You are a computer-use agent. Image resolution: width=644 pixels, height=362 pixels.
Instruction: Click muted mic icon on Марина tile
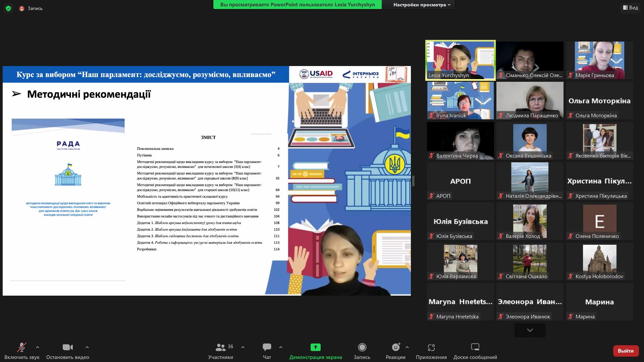[571, 317]
